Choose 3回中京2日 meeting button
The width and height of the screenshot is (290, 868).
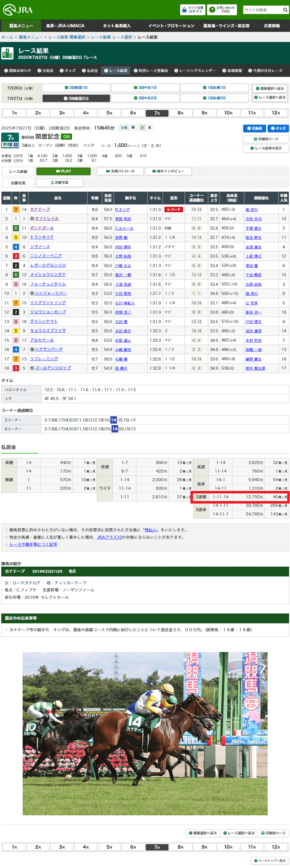[145, 98]
